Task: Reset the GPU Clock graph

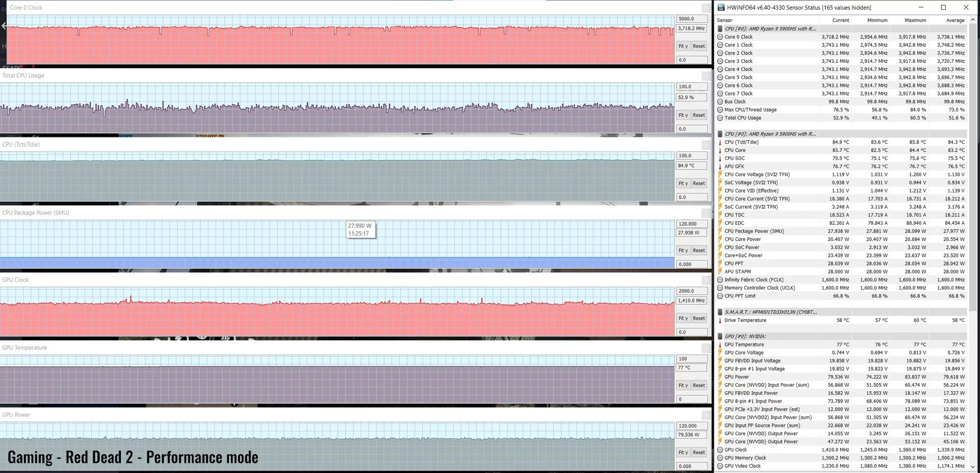Action: click(x=699, y=318)
